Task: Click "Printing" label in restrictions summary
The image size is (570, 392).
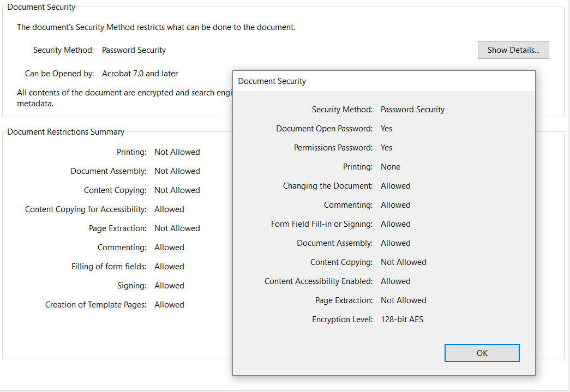Action: pyautogui.click(x=131, y=152)
